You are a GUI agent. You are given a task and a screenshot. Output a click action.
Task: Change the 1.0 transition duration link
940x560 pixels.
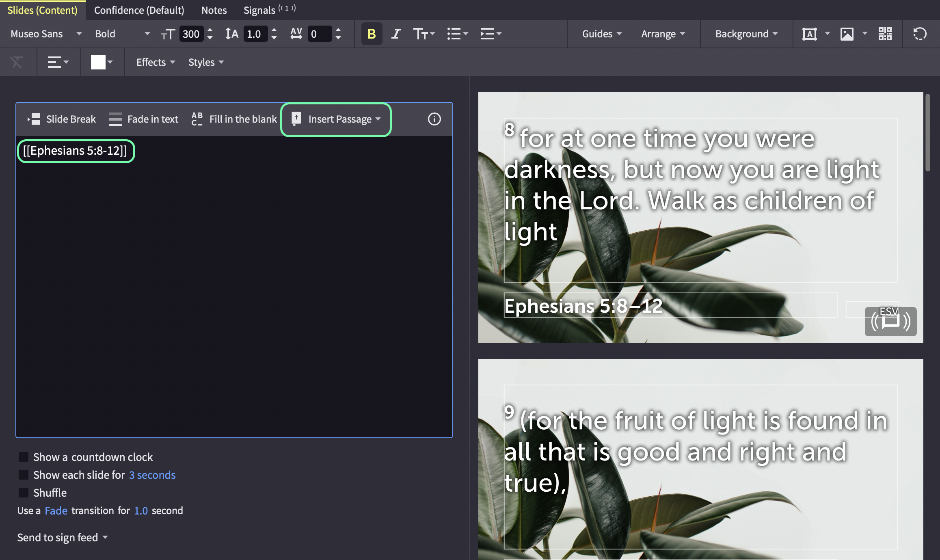tap(141, 510)
